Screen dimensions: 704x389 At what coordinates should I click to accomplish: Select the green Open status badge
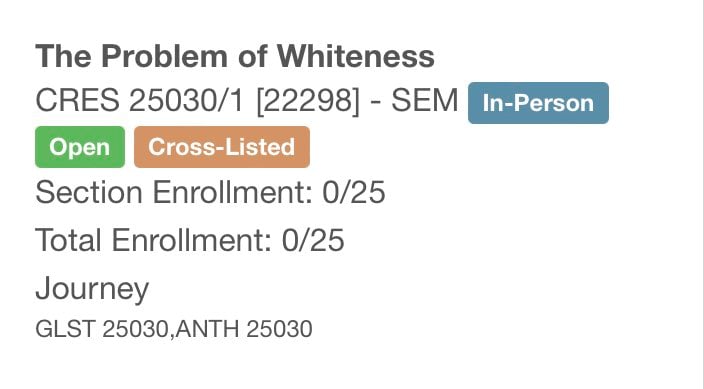[80, 147]
